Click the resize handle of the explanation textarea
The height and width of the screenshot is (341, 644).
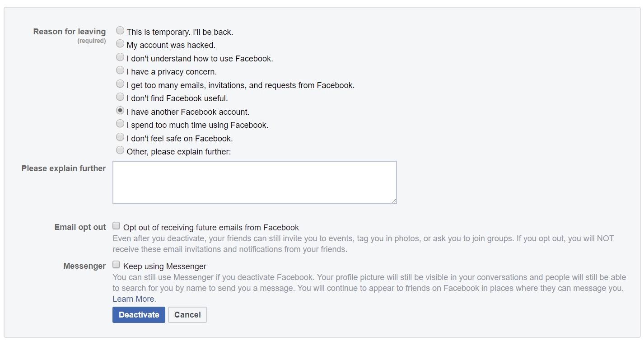[394, 201]
